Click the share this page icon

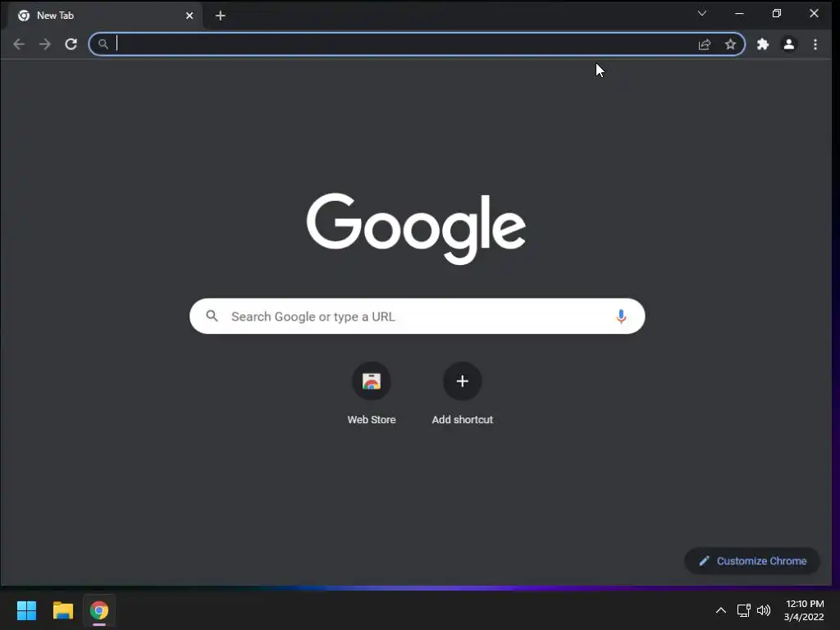(705, 44)
